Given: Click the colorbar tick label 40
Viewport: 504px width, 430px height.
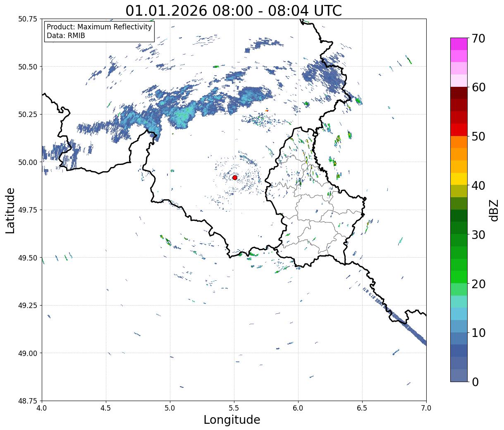Looking at the screenshot, I should click(x=478, y=186).
